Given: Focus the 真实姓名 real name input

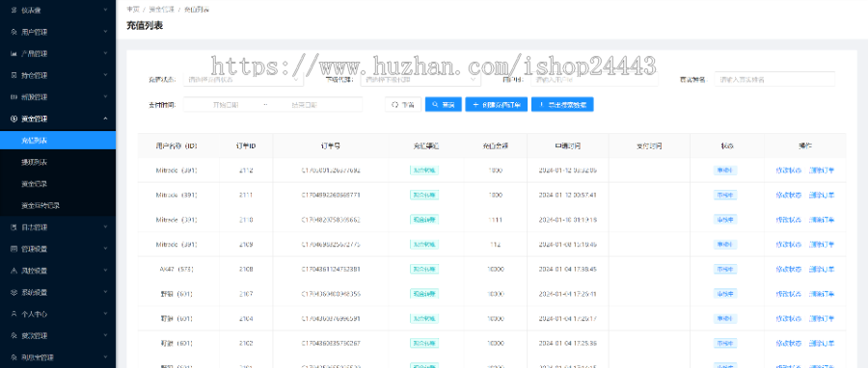Looking at the screenshot, I should click(x=774, y=80).
